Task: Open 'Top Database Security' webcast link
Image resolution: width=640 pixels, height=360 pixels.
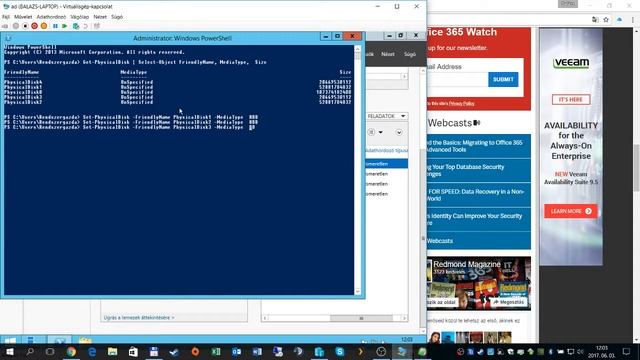Action: tap(478, 170)
